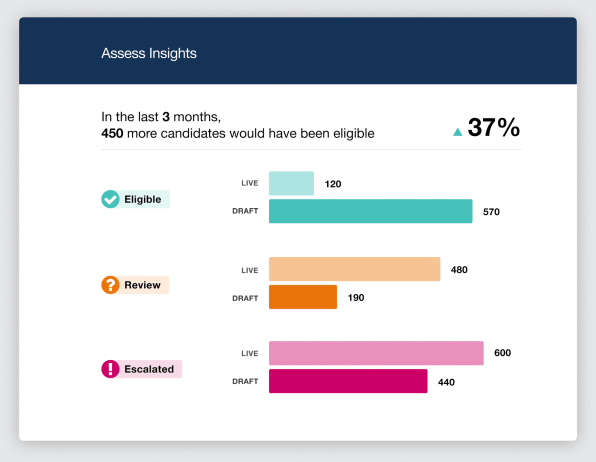Click the DRAFT label in Review group
Image resolution: width=596 pixels, height=462 pixels.
coord(245,298)
